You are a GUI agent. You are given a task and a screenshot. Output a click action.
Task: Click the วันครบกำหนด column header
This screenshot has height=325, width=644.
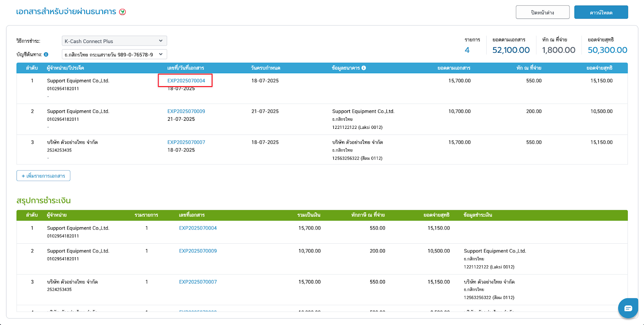[x=265, y=68]
